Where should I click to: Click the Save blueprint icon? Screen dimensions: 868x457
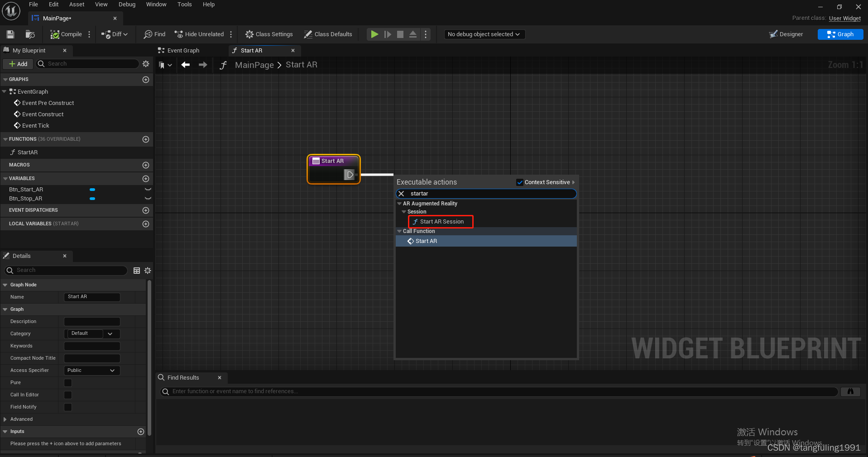pos(10,34)
